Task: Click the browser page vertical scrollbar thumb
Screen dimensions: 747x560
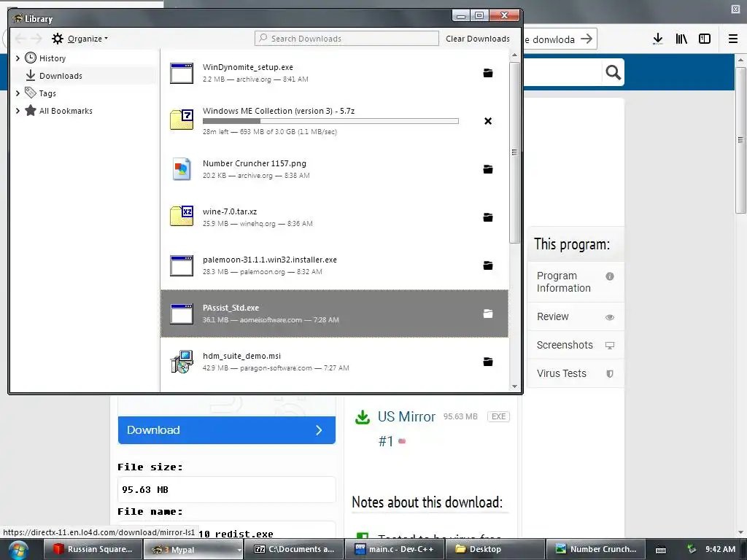Action: pyautogui.click(x=740, y=140)
